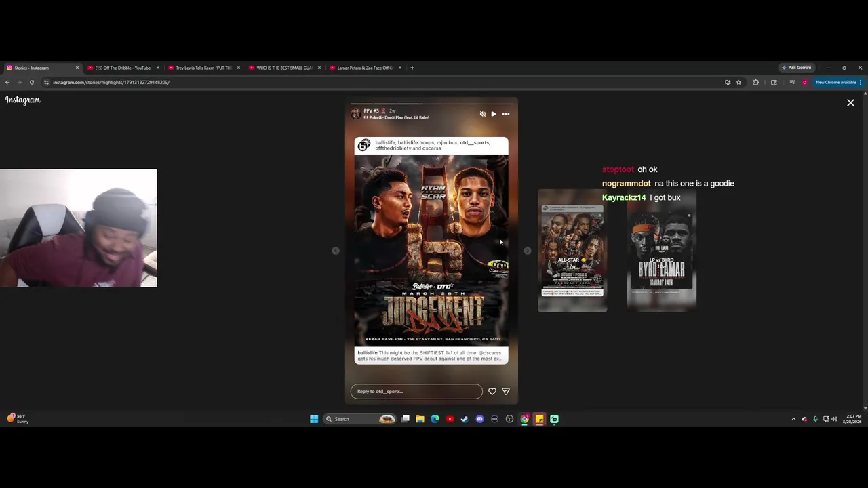
Task: Open the Google Lens search icon
Action: 774,82
